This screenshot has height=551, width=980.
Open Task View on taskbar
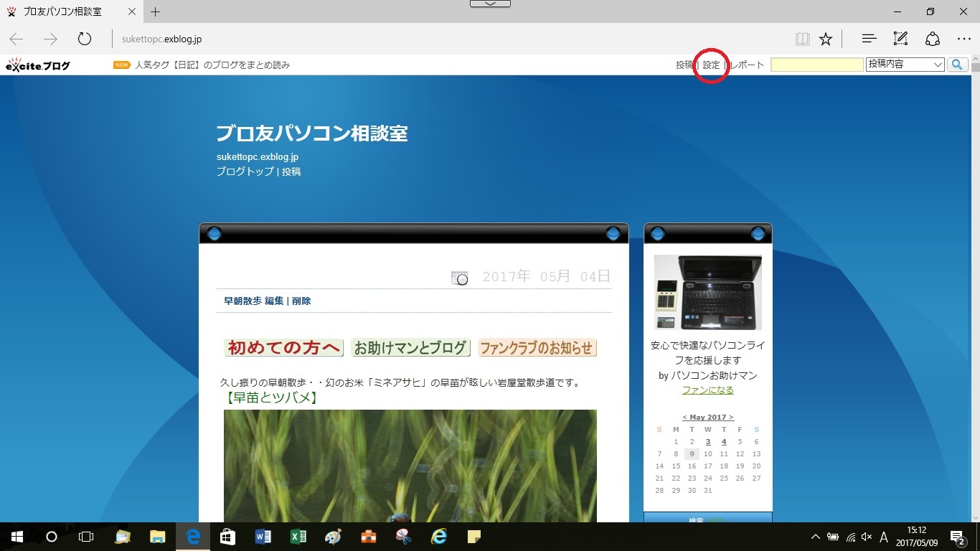click(x=86, y=537)
